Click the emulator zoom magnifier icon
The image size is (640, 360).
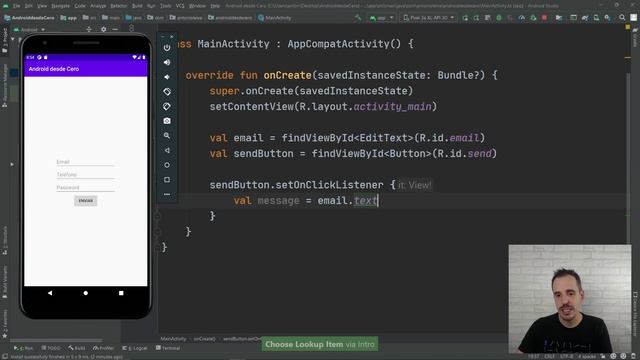[x=167, y=136]
